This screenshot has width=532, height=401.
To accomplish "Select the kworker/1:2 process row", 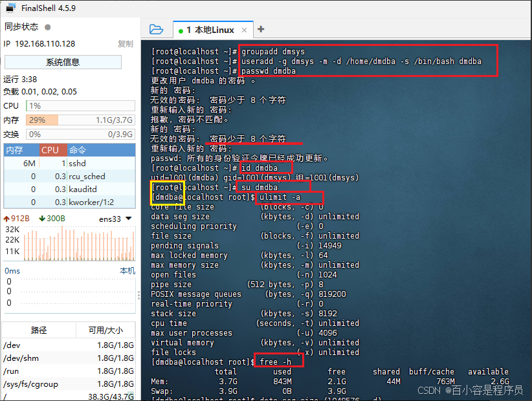I will tap(69, 202).
